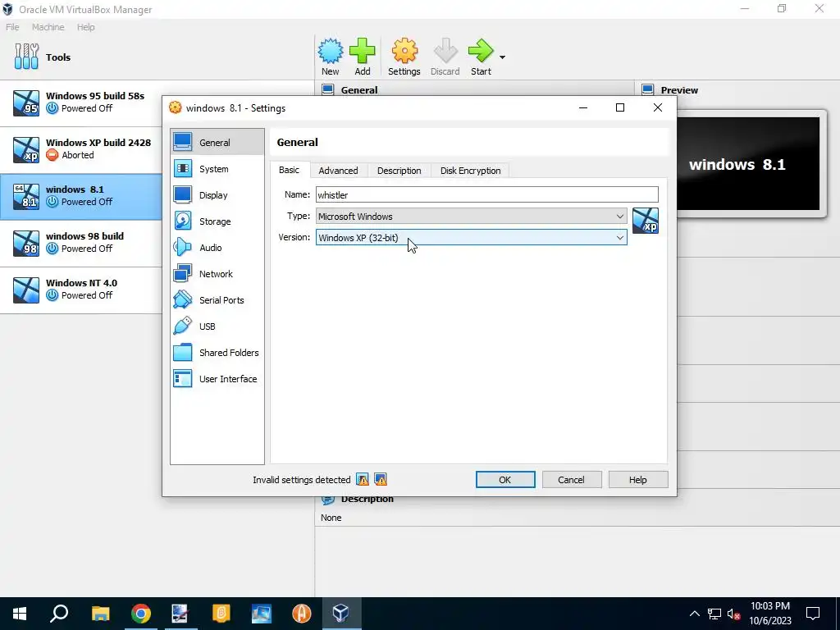Click the muted volume tray icon
The width and height of the screenshot is (840, 630).
point(734,614)
